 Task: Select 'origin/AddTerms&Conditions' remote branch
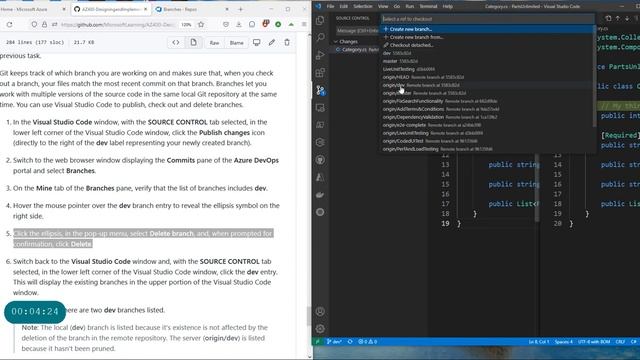tap(487, 109)
